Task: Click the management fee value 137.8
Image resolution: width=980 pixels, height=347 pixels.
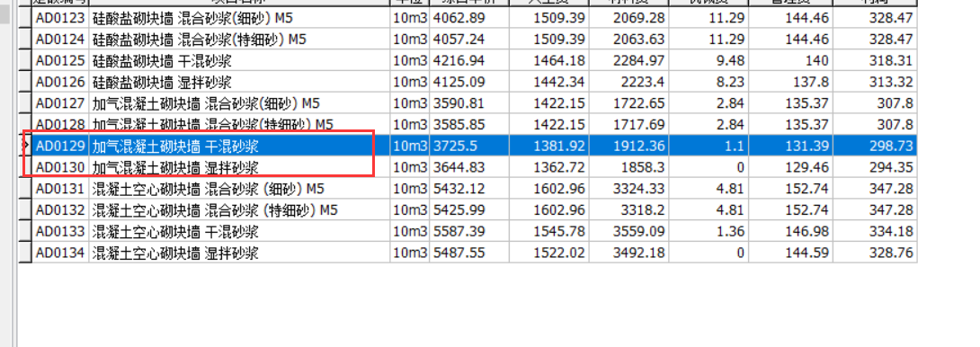Action: 811,82
